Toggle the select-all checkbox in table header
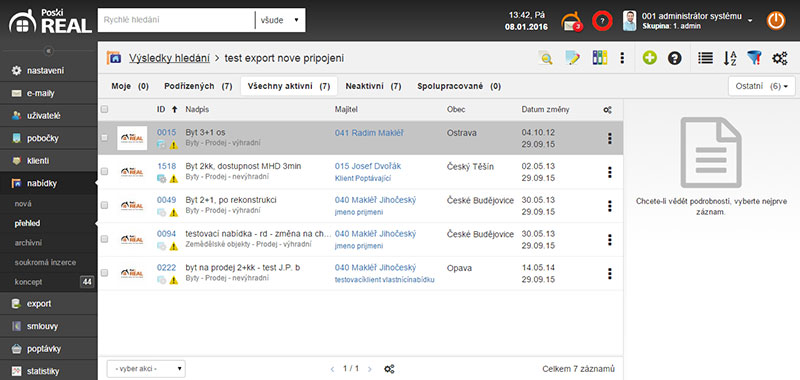Viewport: 800px width, 380px height. point(105,109)
